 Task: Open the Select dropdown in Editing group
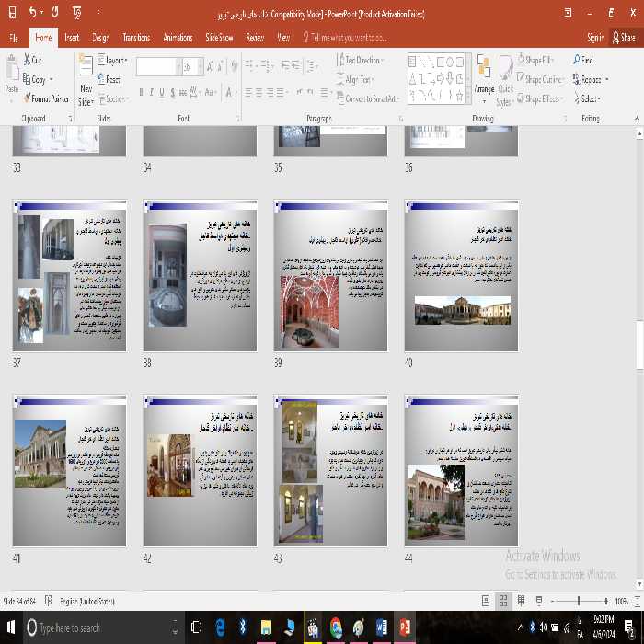tap(592, 98)
